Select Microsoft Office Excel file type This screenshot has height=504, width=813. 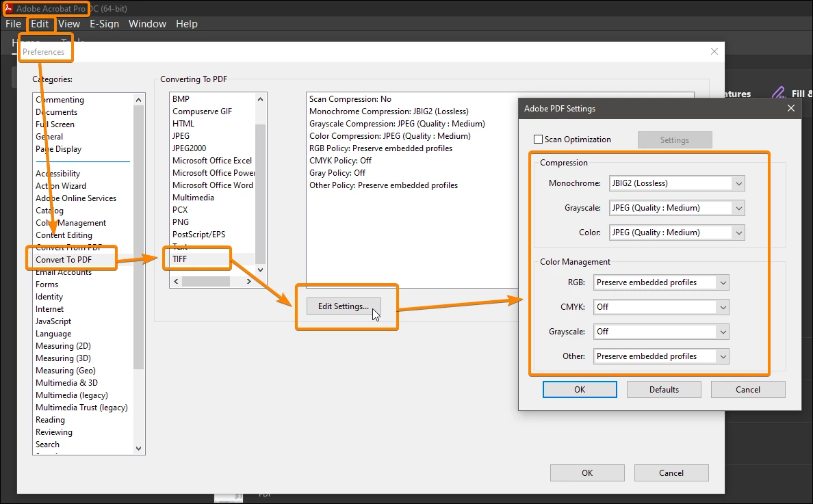[212, 161]
